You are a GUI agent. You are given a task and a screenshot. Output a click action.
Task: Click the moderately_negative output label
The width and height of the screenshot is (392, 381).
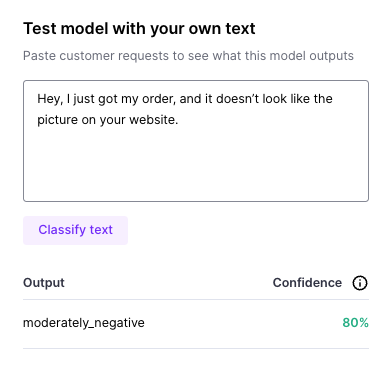[84, 323]
